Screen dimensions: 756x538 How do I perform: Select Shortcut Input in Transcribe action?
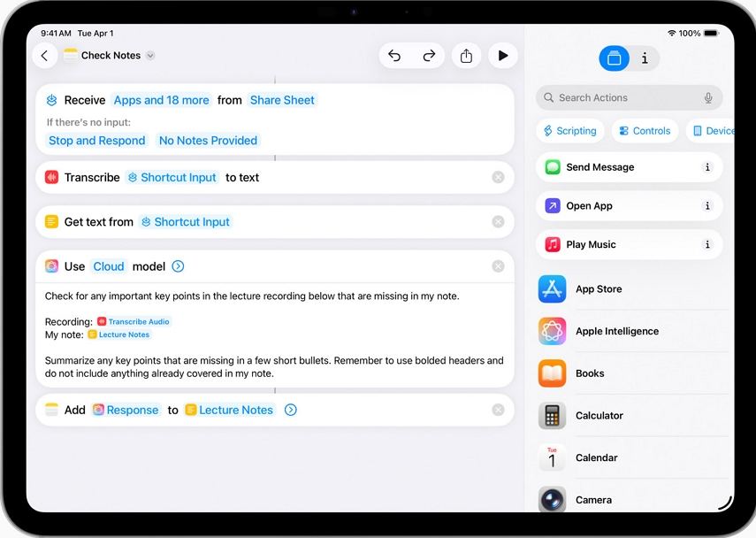pyautogui.click(x=172, y=178)
